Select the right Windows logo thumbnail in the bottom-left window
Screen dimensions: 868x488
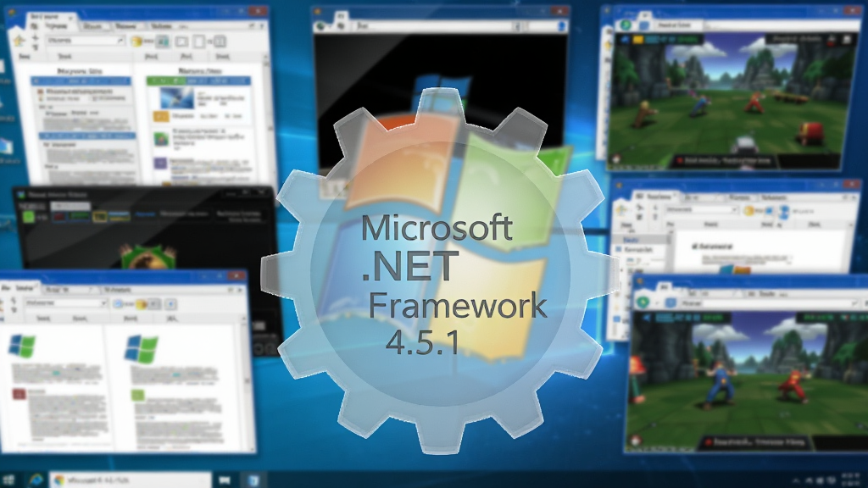142,349
